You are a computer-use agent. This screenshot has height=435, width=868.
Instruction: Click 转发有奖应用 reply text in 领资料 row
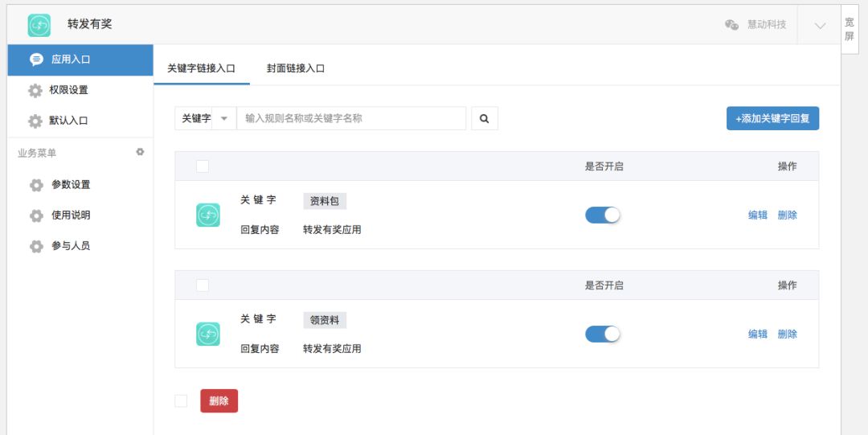332,348
